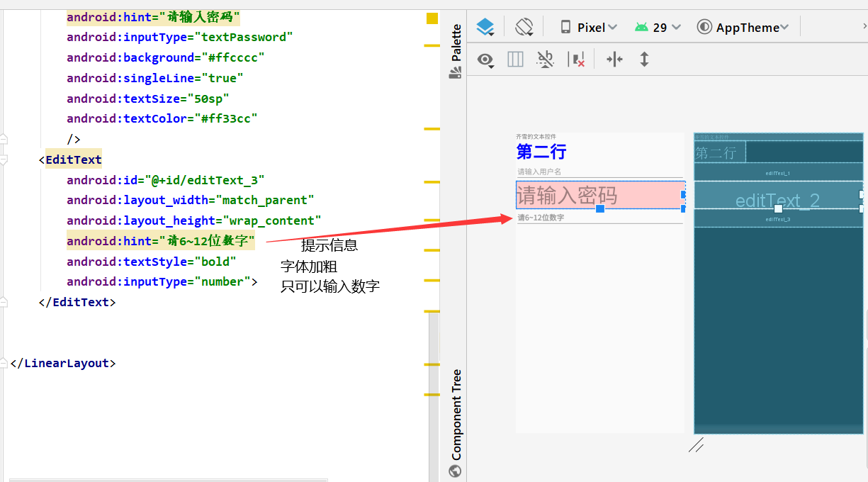This screenshot has width=868, height=482.
Task: Select editText_3 in the blueprint view
Action: coord(778,218)
